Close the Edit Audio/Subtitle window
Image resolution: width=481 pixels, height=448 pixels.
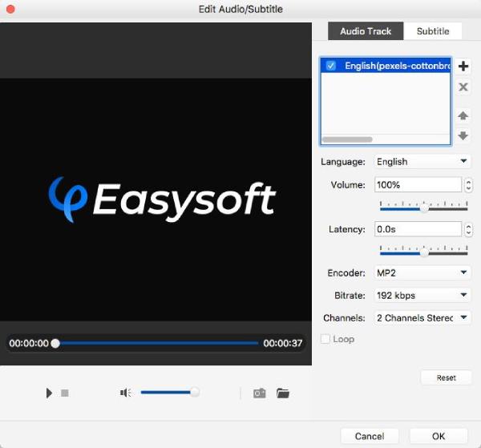[x=10, y=9]
